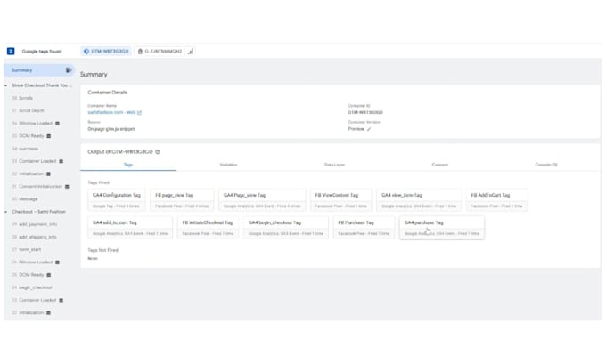
Task: Open the GA4 view_item Tag card
Action: click(x=419, y=200)
